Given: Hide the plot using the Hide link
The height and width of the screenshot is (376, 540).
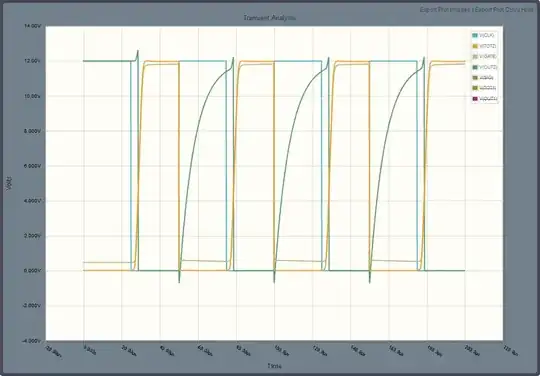Looking at the screenshot, I should (528, 10).
